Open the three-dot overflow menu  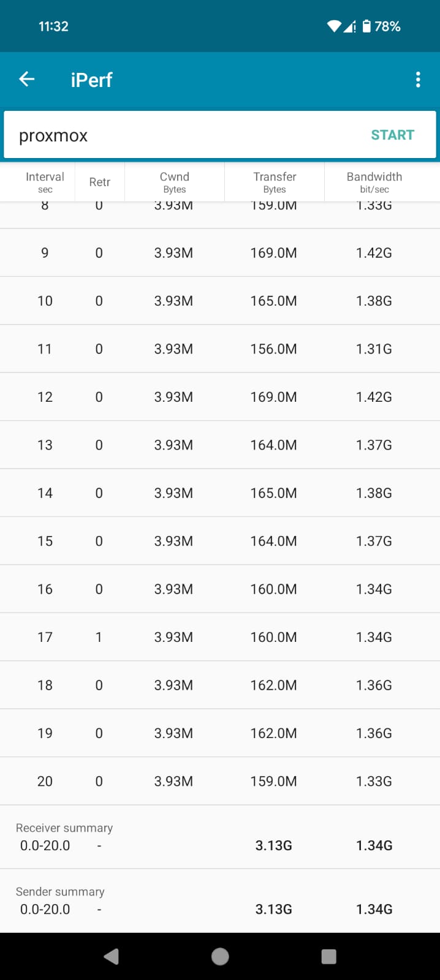point(418,80)
